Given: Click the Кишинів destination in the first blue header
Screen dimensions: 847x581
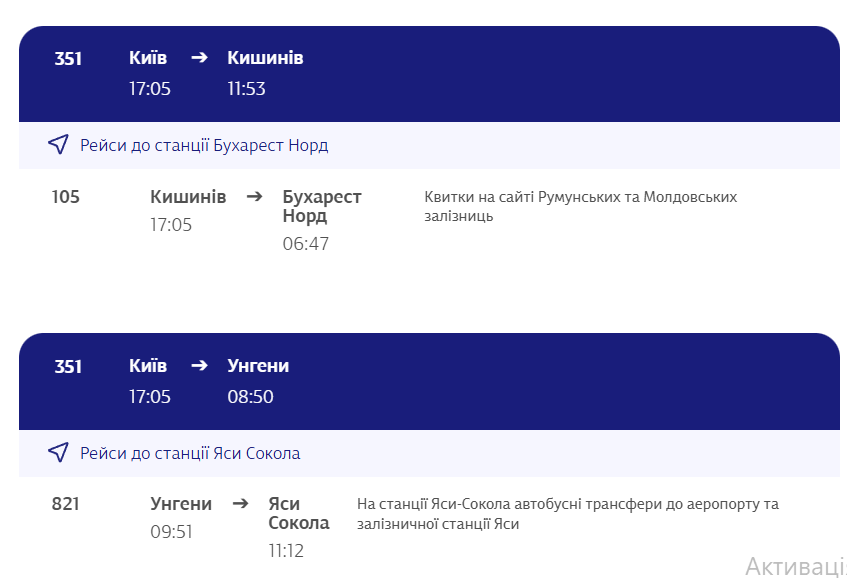Looking at the screenshot, I should 265,58.
